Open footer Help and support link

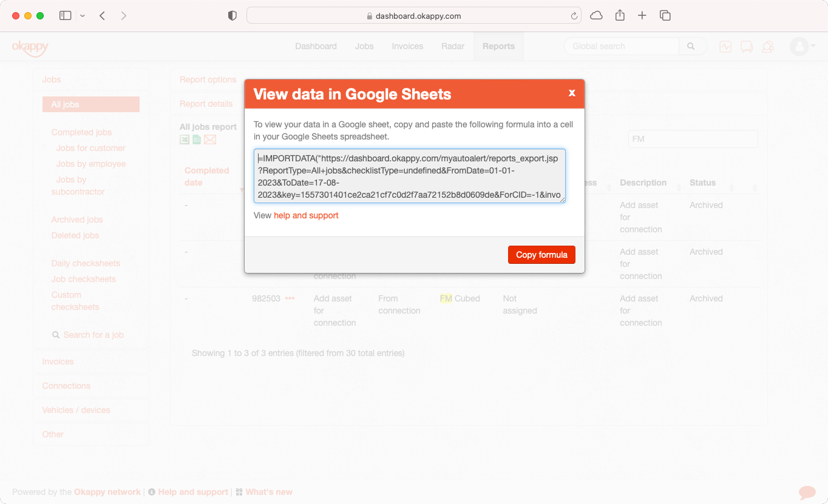(193, 492)
